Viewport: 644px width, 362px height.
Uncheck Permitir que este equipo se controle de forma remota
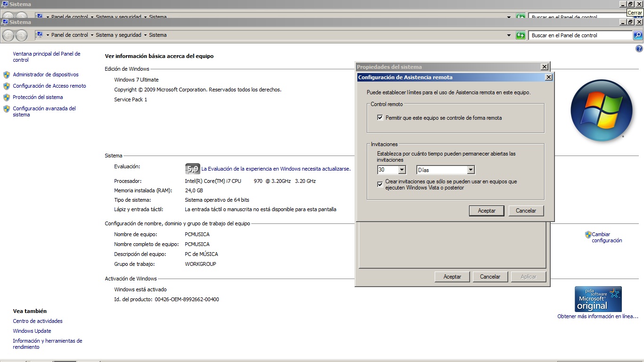click(x=380, y=118)
